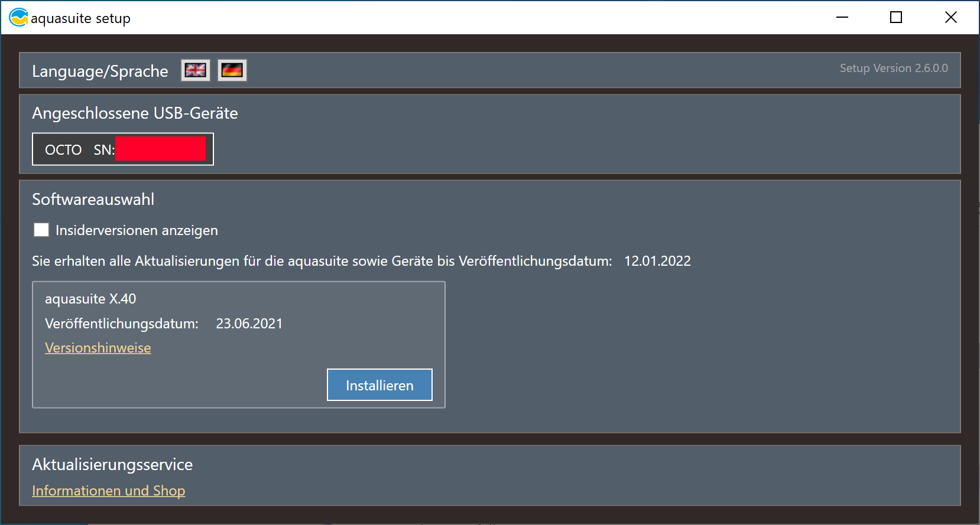Click the Softwareauswahl heading

[93, 200]
